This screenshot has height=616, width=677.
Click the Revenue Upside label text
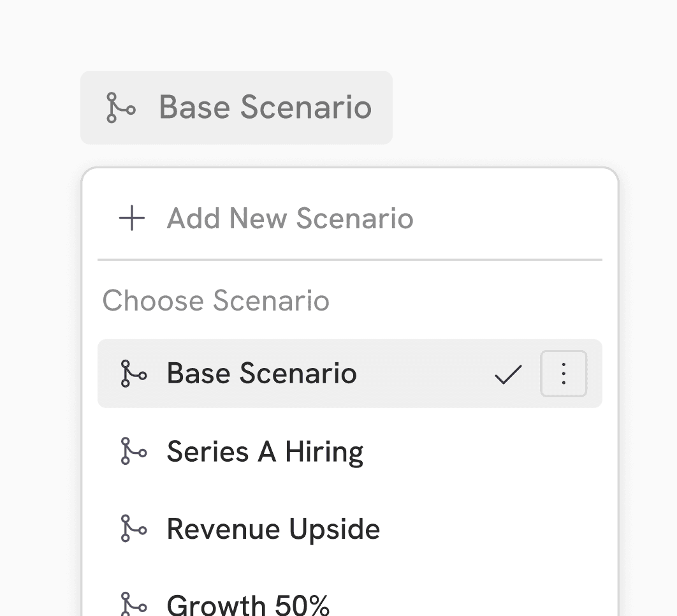click(273, 529)
